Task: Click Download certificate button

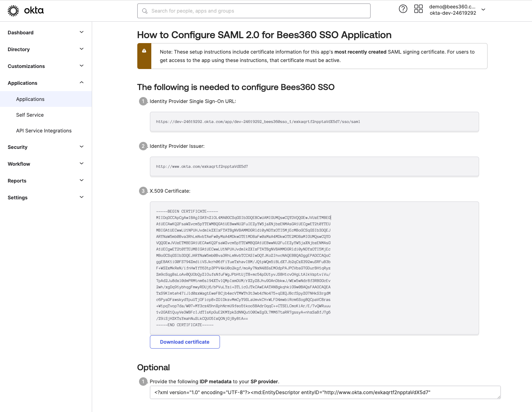Action: pyautogui.click(x=185, y=342)
